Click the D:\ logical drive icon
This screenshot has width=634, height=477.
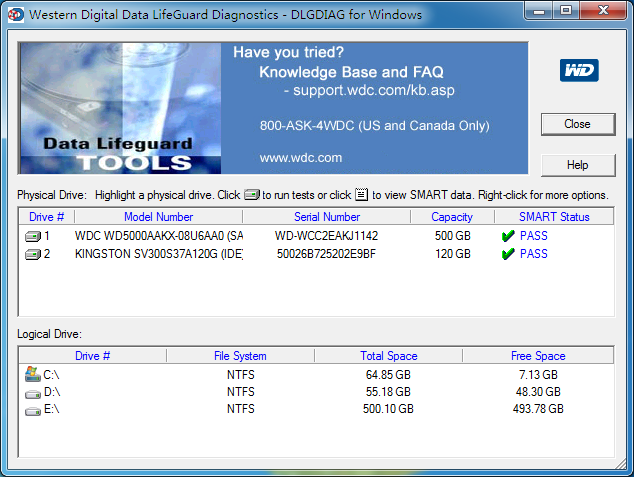(x=33, y=393)
